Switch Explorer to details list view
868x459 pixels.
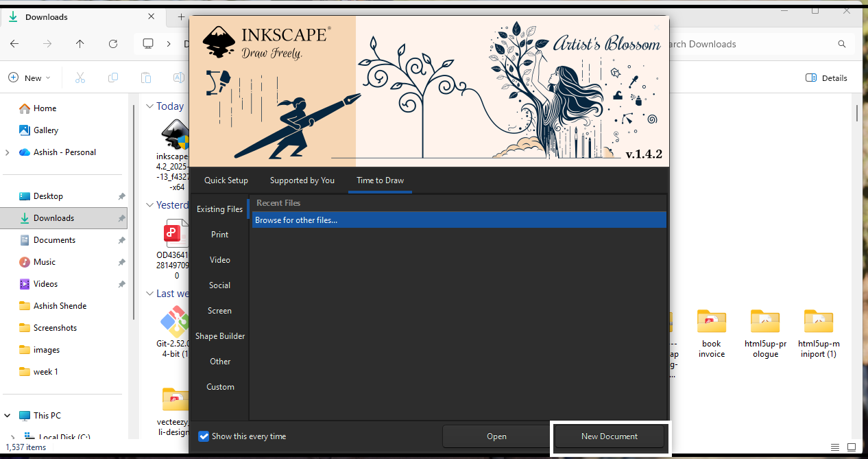click(834, 447)
